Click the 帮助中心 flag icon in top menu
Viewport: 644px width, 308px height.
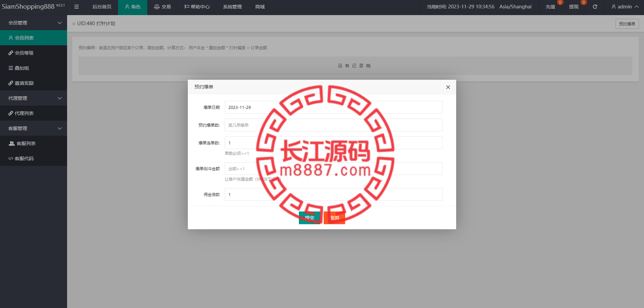(x=187, y=7)
